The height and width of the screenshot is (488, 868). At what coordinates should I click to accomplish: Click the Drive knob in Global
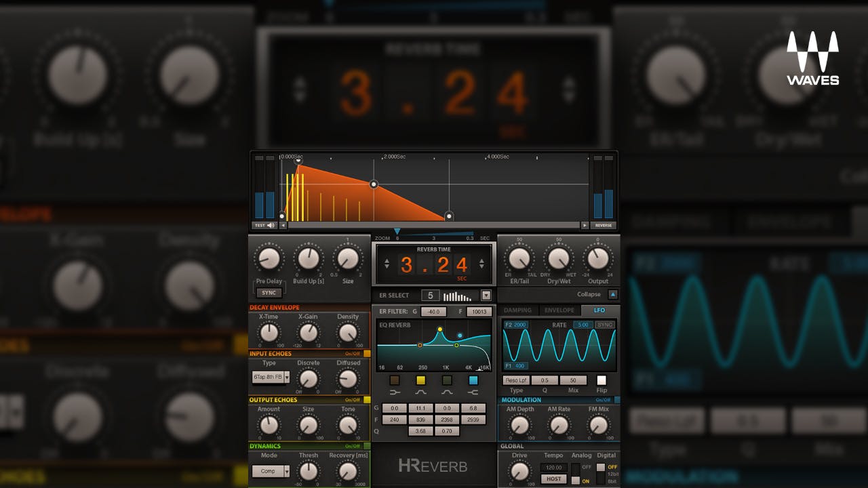(x=519, y=471)
